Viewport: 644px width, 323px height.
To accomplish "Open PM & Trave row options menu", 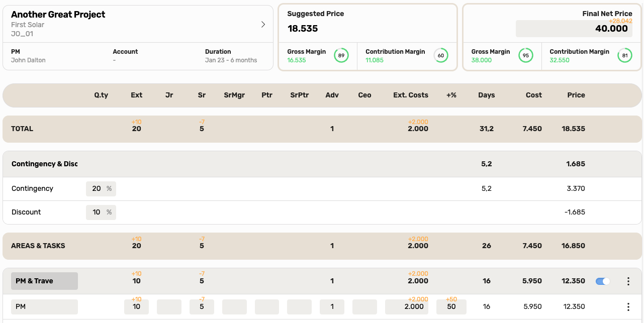I will (628, 281).
